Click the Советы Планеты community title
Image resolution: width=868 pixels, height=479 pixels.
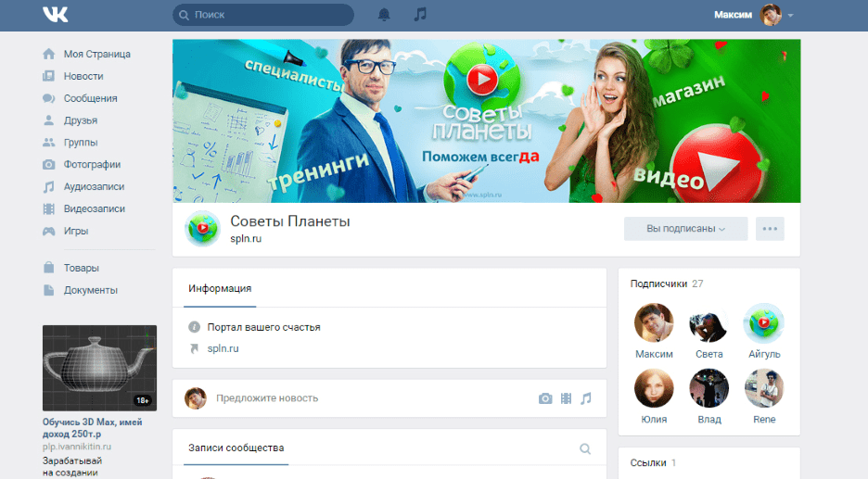290,221
